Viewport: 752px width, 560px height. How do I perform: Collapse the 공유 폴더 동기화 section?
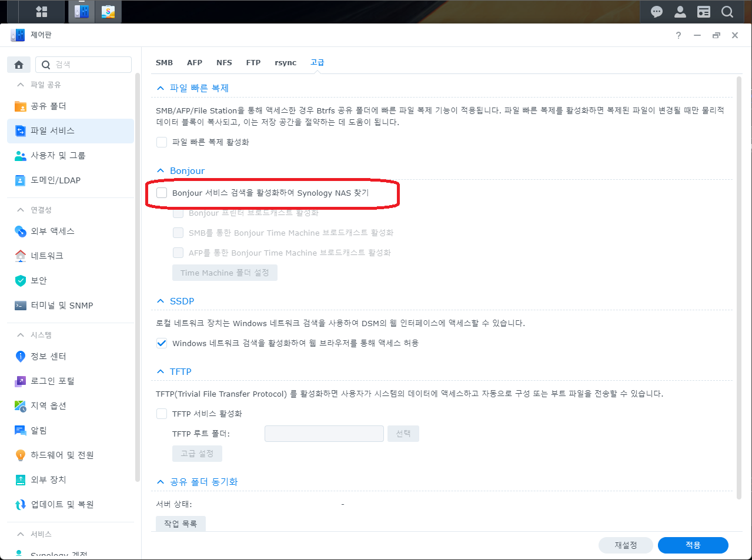(161, 482)
